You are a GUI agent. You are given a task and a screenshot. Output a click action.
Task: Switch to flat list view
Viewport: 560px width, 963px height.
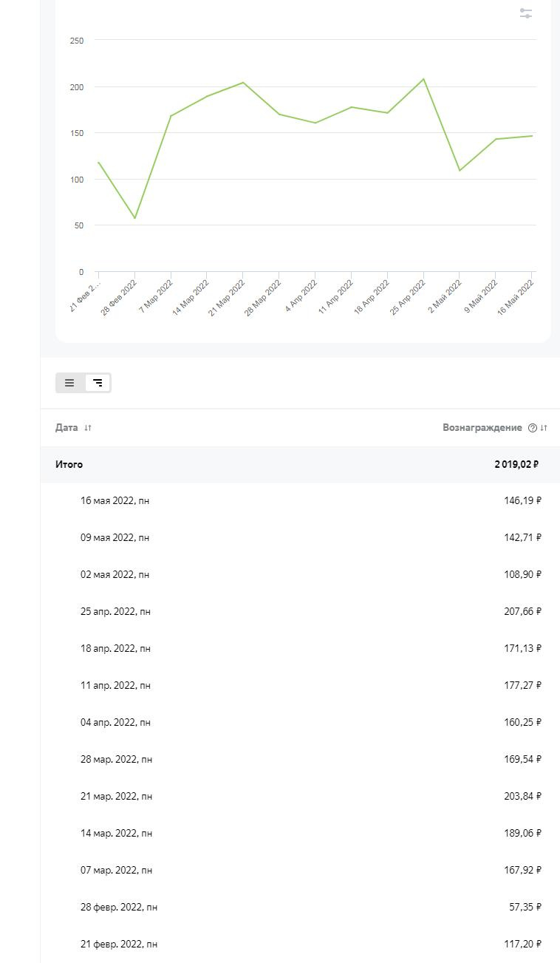tap(69, 383)
